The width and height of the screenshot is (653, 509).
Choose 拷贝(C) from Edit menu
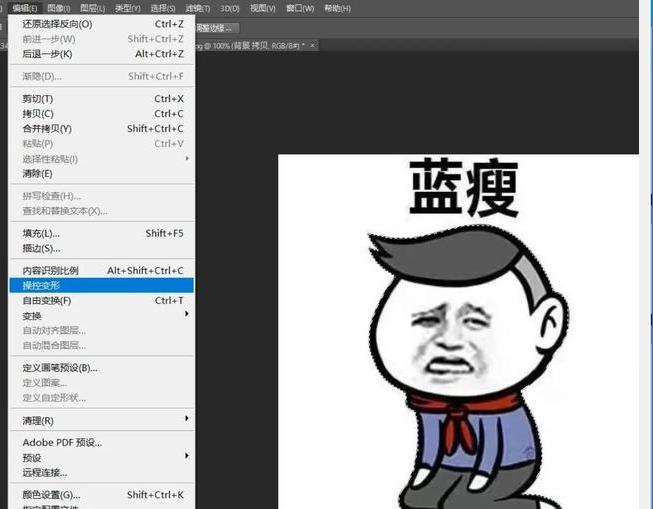[102, 114]
